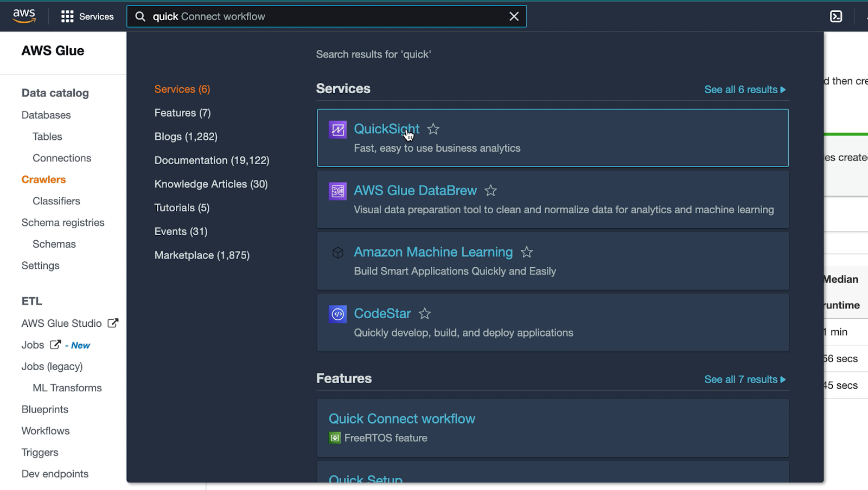Open Jobs - New in sidebar
This screenshot has width=868, height=490.
coord(56,345)
